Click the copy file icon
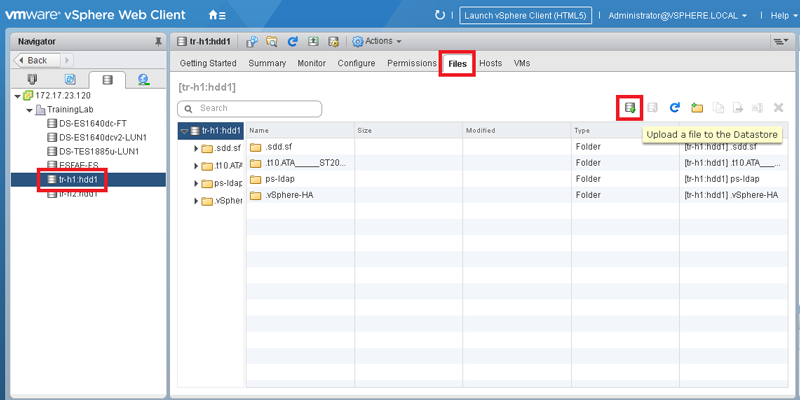Viewport: 800px width, 400px height. click(x=718, y=108)
